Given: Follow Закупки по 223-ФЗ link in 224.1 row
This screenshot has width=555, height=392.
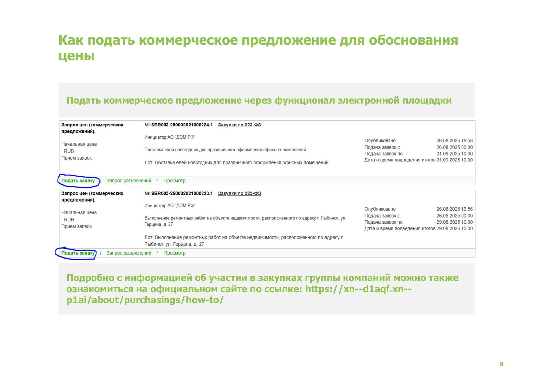Looking at the screenshot, I should click(x=240, y=125).
